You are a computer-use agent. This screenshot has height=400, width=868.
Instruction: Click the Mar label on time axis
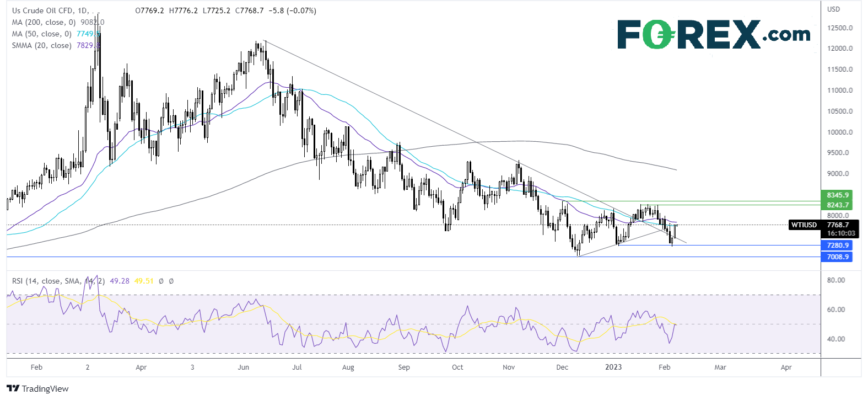click(720, 367)
